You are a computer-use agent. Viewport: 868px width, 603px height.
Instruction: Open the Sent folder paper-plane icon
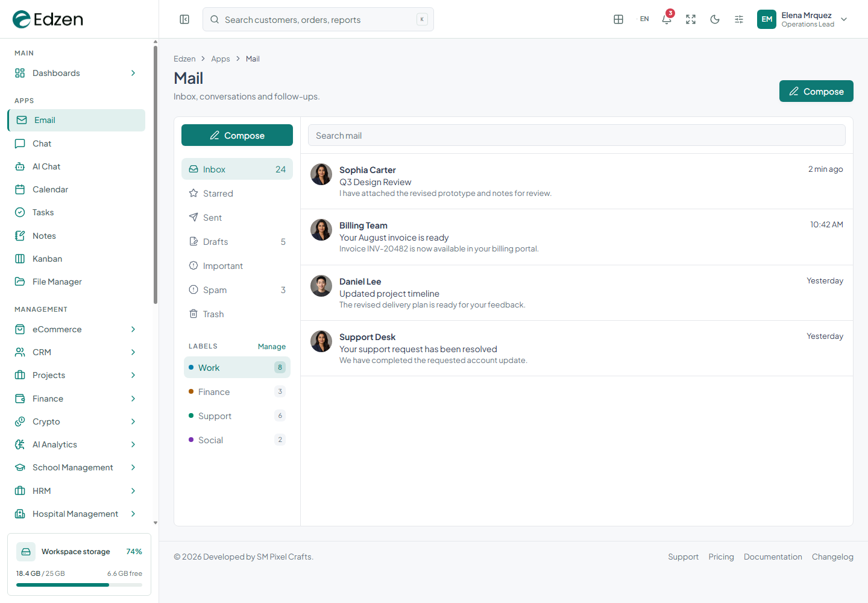pyautogui.click(x=193, y=217)
